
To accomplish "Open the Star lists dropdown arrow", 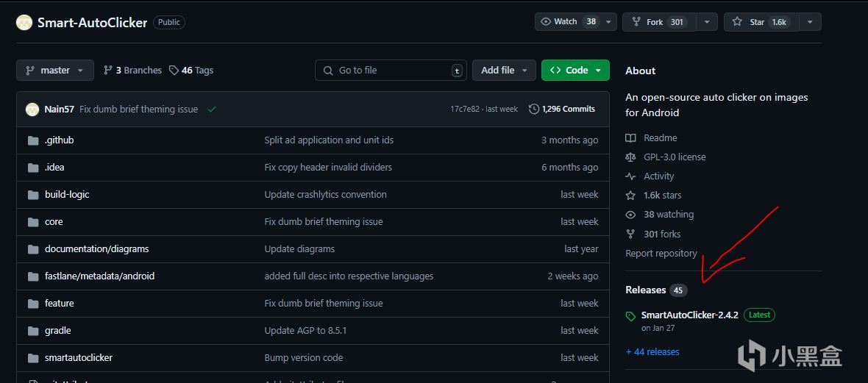I will click(810, 22).
